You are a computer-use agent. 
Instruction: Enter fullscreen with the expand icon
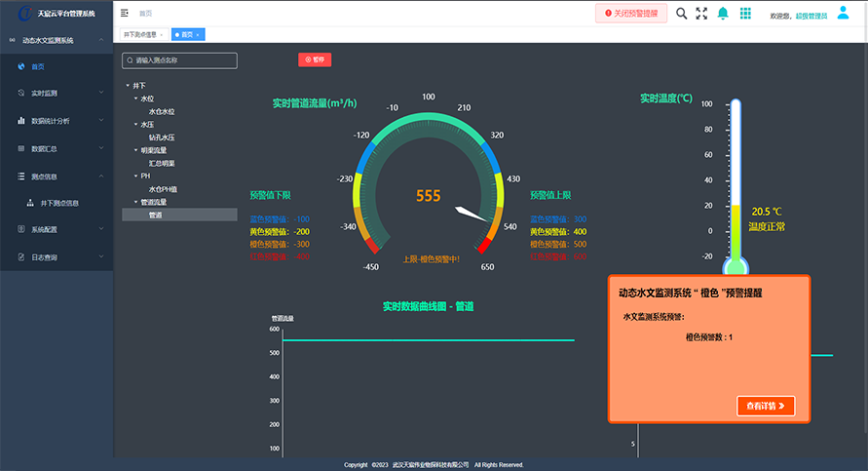(701, 14)
